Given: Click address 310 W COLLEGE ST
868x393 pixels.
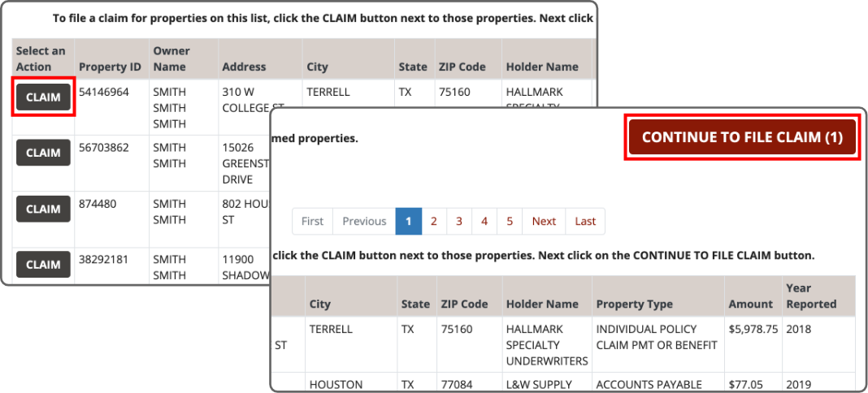Looking at the screenshot, I should [253, 100].
